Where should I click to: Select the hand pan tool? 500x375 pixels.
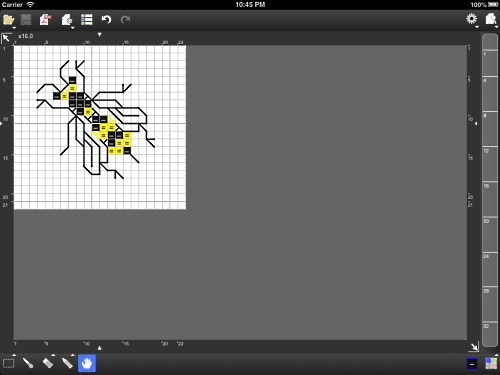[87, 363]
